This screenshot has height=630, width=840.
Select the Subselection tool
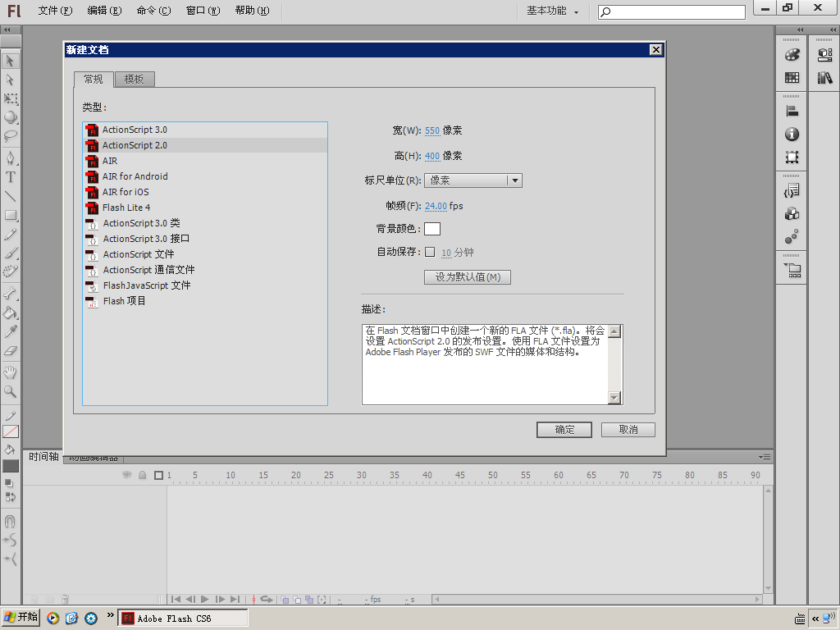tap(10, 80)
